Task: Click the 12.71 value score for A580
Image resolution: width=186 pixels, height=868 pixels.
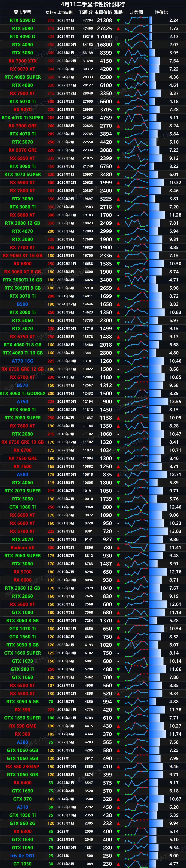Action: [175, 474]
